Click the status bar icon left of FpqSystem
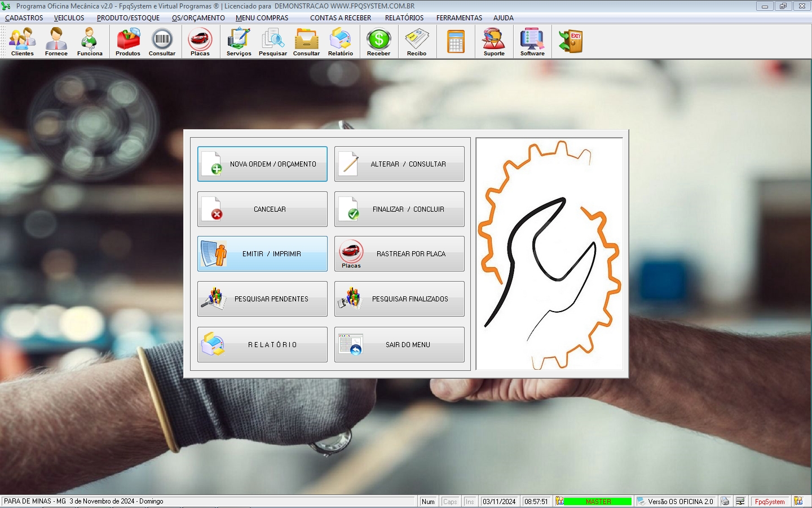The width and height of the screenshot is (812, 508). [x=740, y=501]
